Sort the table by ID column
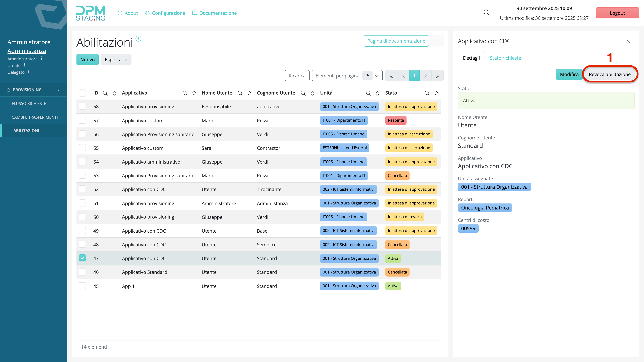The image size is (644, 362). (114, 93)
